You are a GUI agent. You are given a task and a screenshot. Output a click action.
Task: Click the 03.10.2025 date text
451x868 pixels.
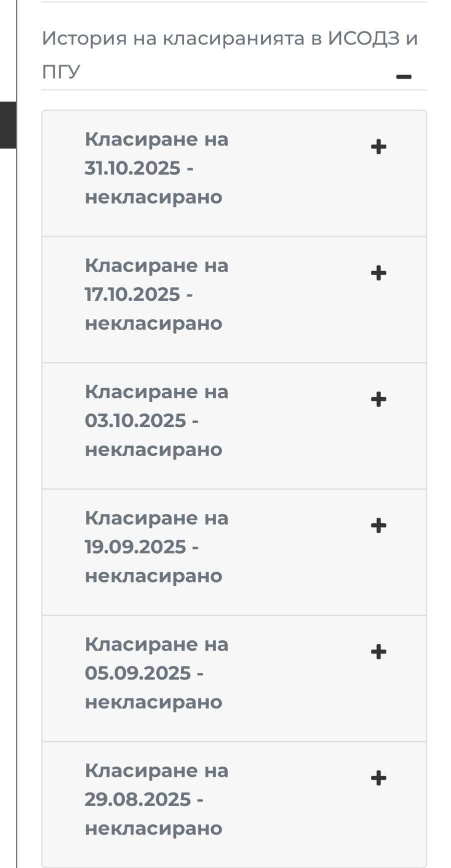tap(135, 421)
